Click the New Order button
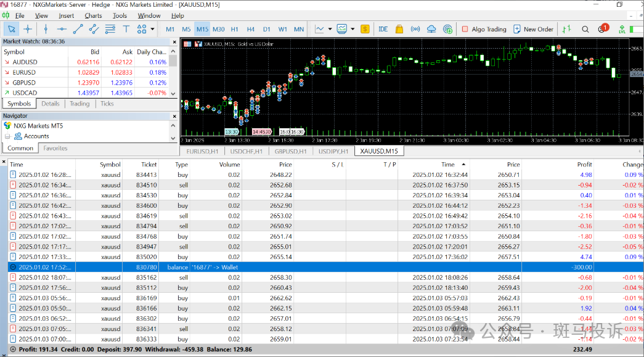 coord(533,29)
